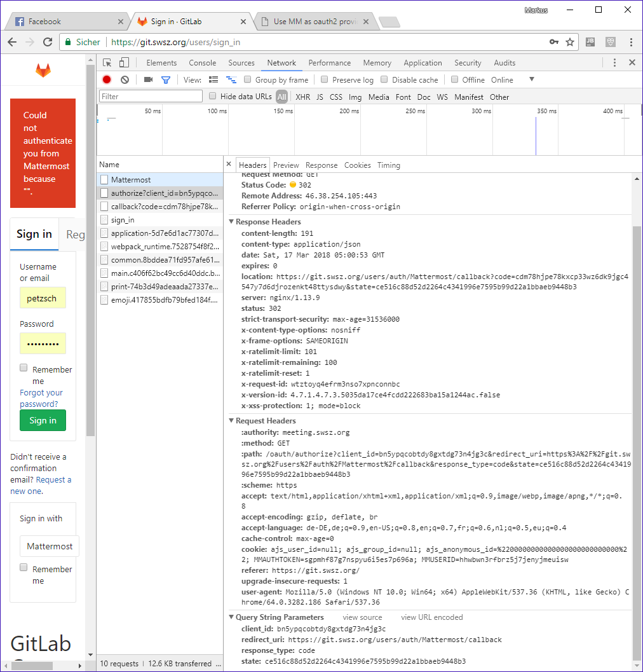
Task: Open the Elements panel
Action: [x=161, y=62]
